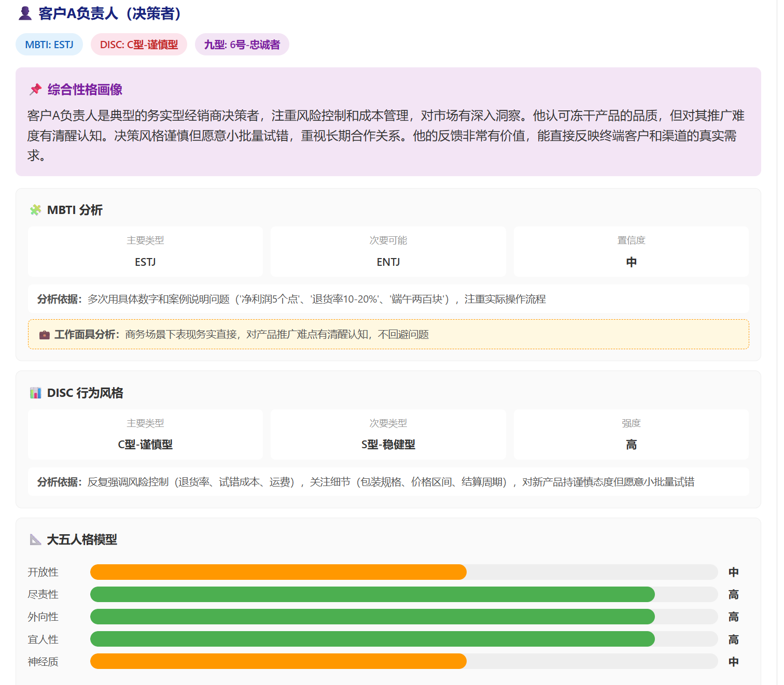Image resolution: width=784 pixels, height=685 pixels.
Task: Click the 宜人性 green progress bar
Action: (372, 639)
